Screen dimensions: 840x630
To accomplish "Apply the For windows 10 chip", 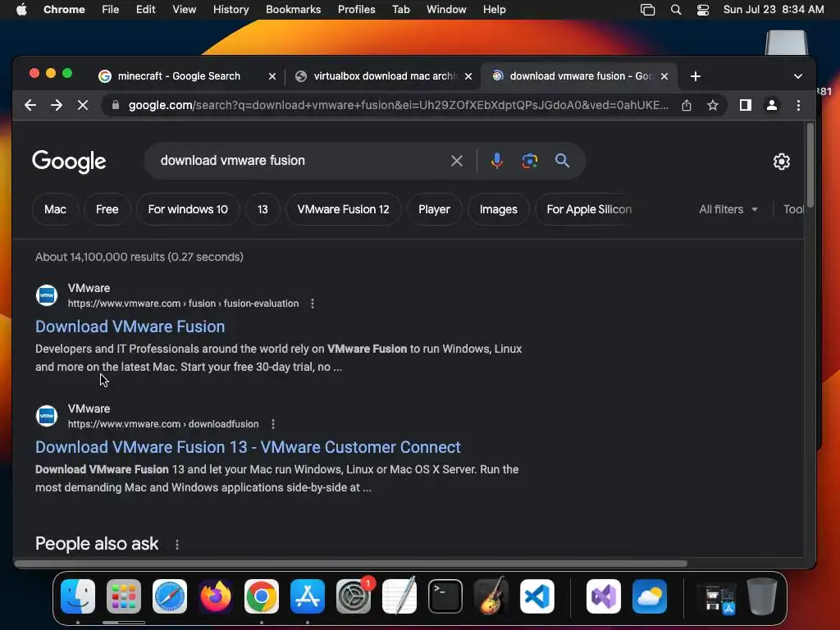I will point(188,209).
